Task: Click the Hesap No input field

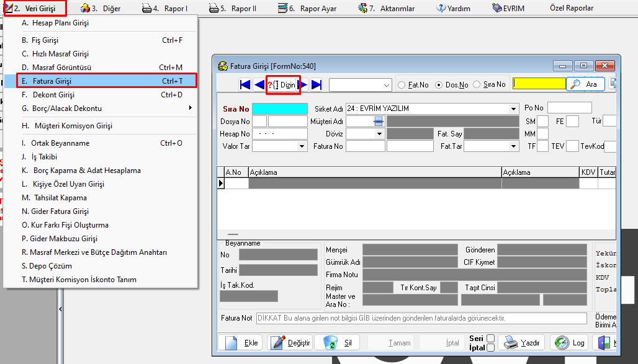Action: tap(280, 134)
